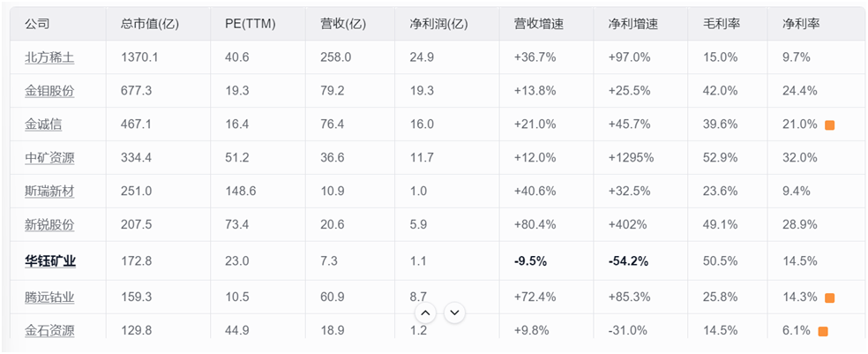Open the 腾远钴业 company link
The width and height of the screenshot is (868, 354).
[49, 297]
